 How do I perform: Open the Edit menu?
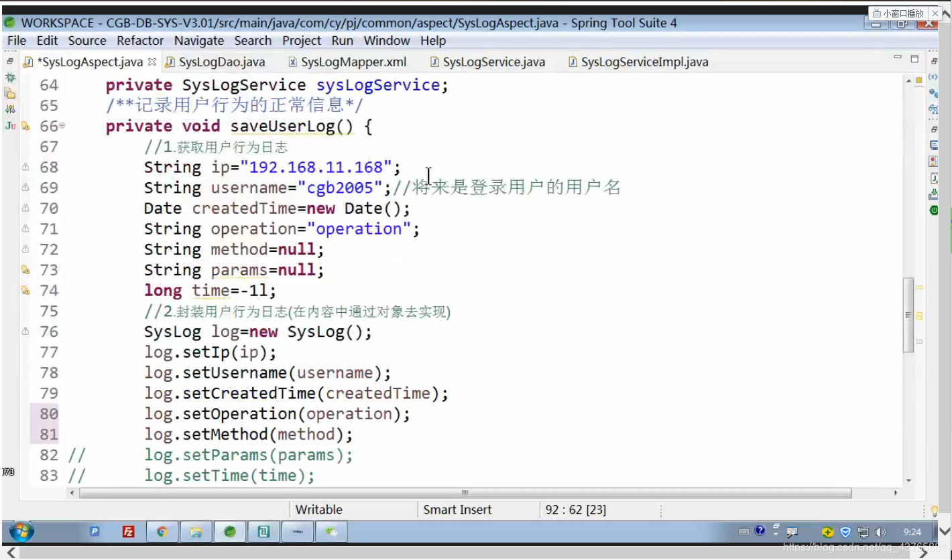tap(47, 41)
